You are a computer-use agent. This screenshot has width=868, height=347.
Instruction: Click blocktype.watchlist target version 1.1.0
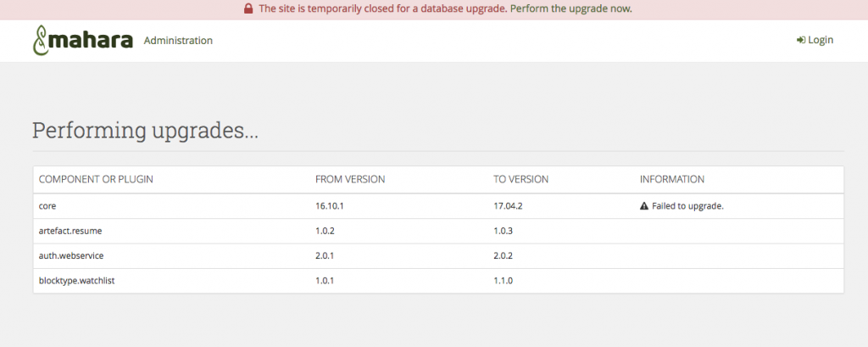504,281
